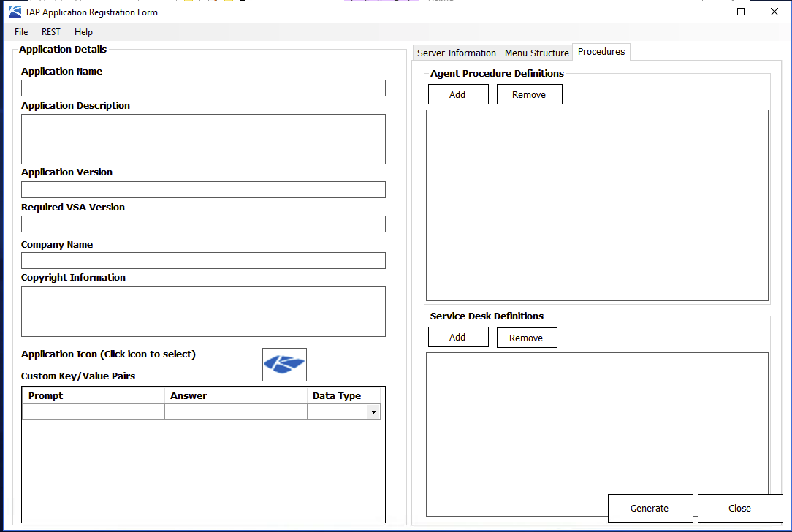Click the Data Type column header
This screenshot has width=792, height=532.
point(344,395)
